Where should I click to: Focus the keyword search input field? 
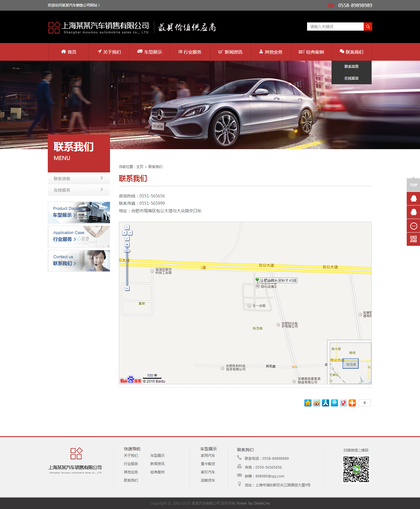coord(335,27)
